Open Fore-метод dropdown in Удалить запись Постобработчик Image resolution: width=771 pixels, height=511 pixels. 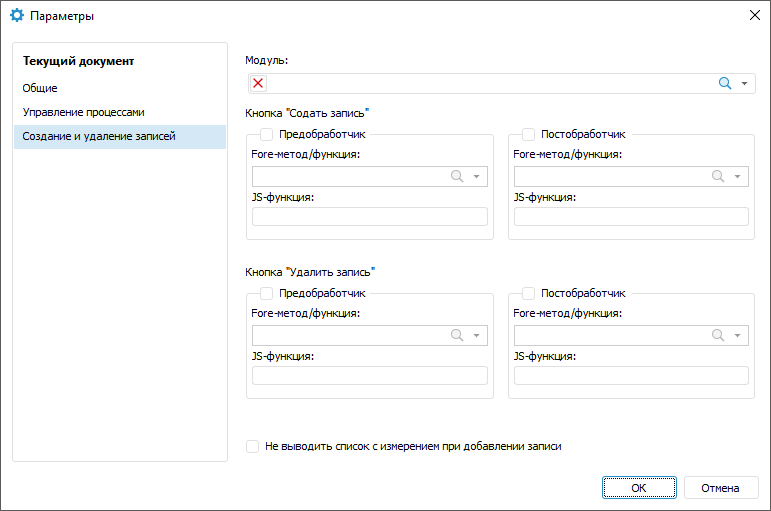(738, 336)
